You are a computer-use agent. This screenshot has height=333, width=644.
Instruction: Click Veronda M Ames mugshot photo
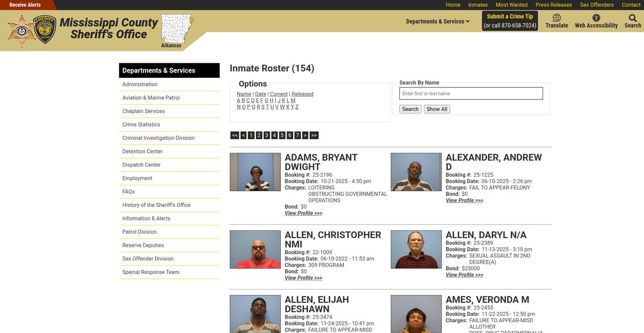(x=416, y=314)
